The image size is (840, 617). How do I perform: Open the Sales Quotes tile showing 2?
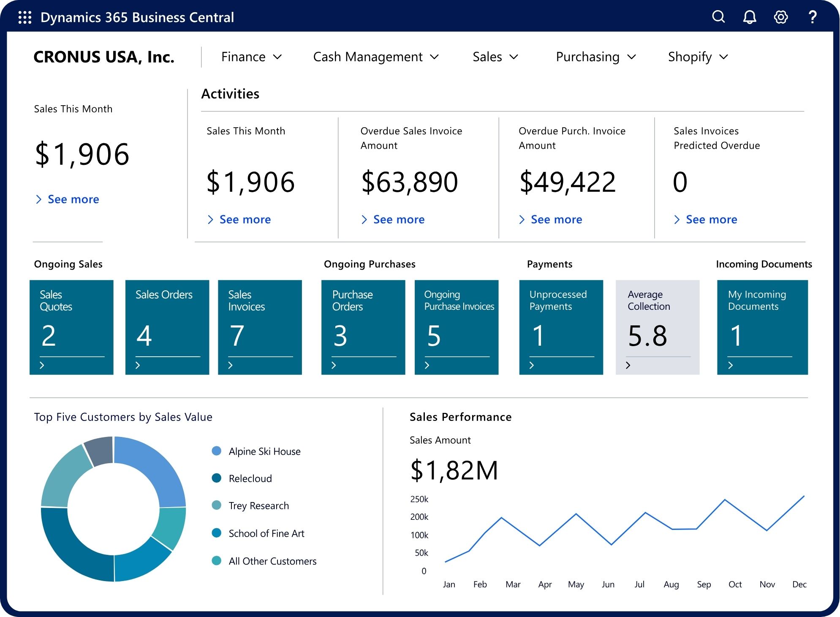(x=71, y=327)
